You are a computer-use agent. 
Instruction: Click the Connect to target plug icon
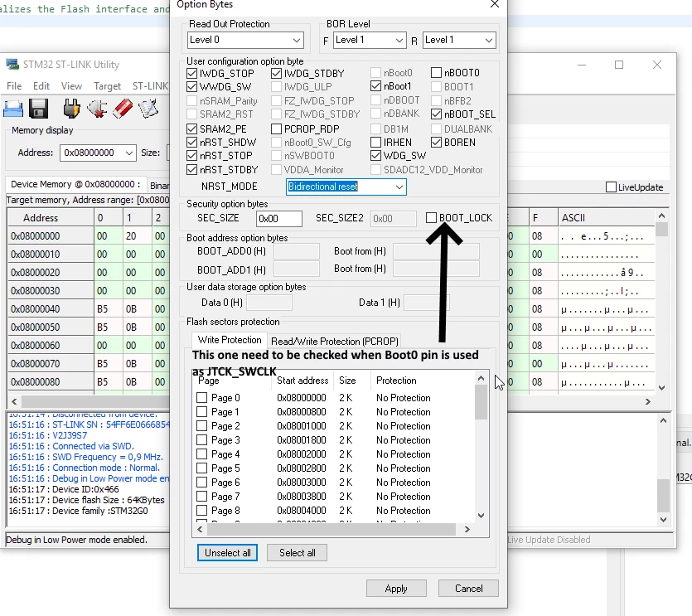[x=71, y=109]
